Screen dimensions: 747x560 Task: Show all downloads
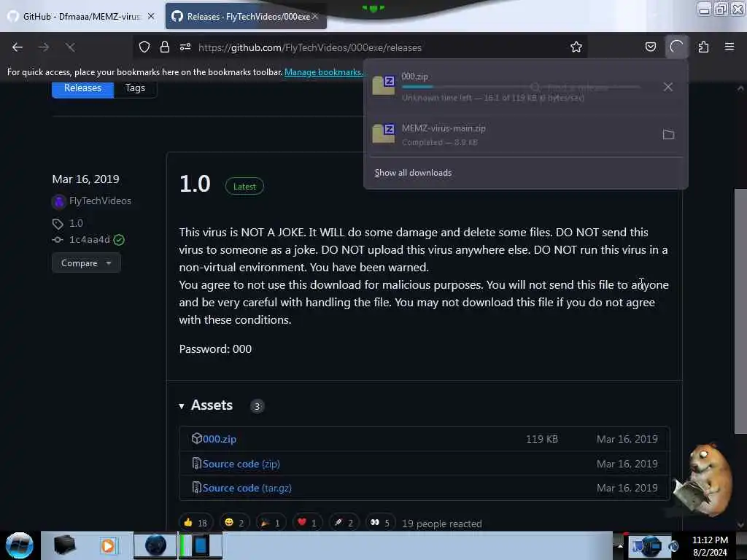(x=413, y=173)
